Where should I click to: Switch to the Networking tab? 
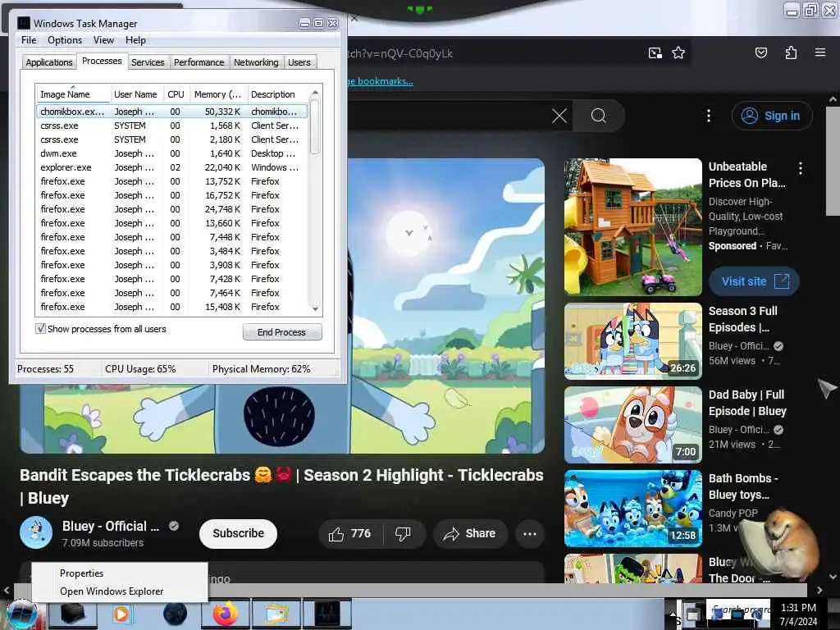pyautogui.click(x=256, y=62)
